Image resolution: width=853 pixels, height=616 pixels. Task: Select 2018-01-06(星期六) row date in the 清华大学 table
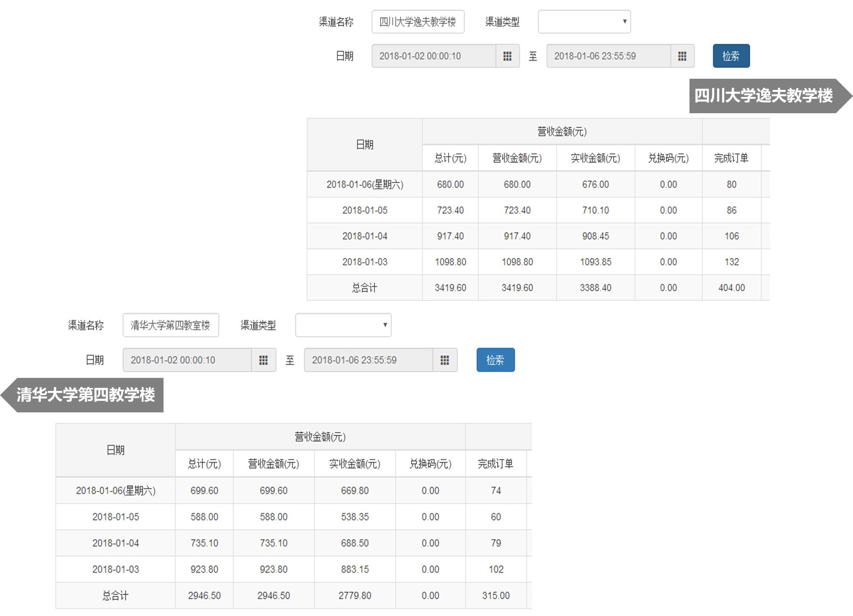coord(116,491)
